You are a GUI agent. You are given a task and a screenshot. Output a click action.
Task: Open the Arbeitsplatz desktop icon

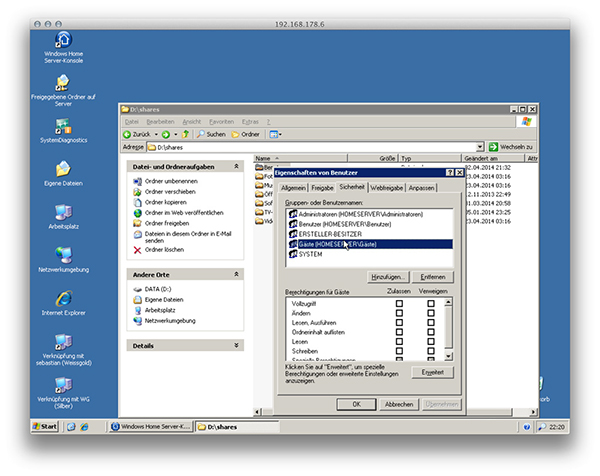pyautogui.click(x=63, y=217)
